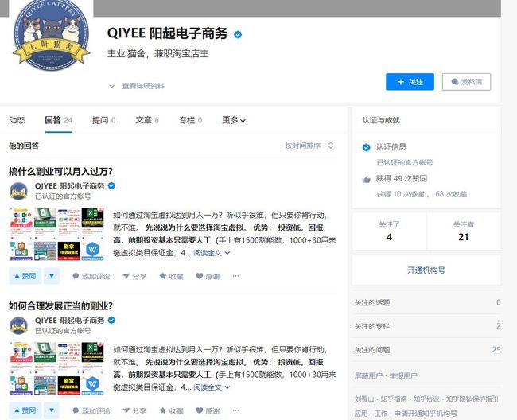Click the blue verified badge beside profile name
The height and width of the screenshot is (420, 517).
tap(238, 34)
